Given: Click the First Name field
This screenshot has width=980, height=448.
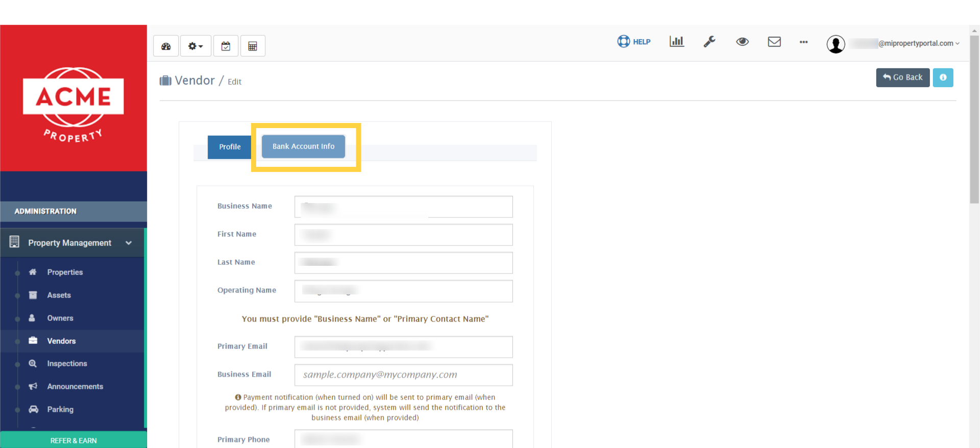Looking at the screenshot, I should 403,235.
